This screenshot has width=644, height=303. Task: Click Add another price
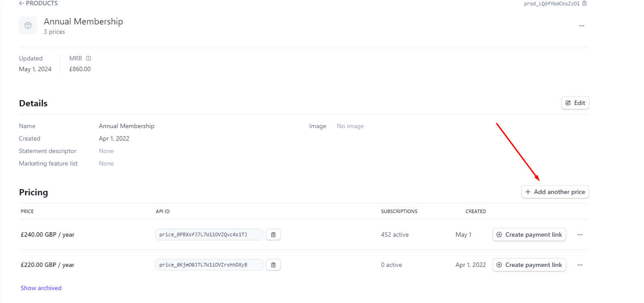coord(555,192)
